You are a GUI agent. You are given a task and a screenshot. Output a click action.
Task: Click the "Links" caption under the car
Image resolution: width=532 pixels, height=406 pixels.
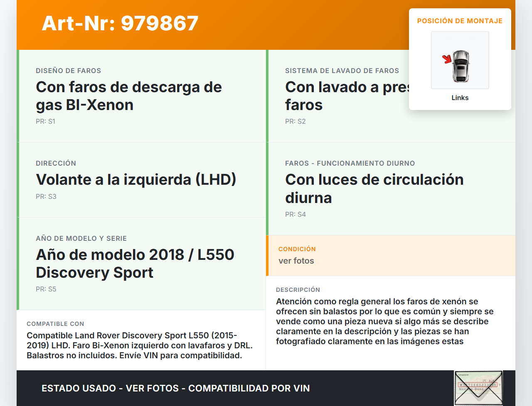460,98
